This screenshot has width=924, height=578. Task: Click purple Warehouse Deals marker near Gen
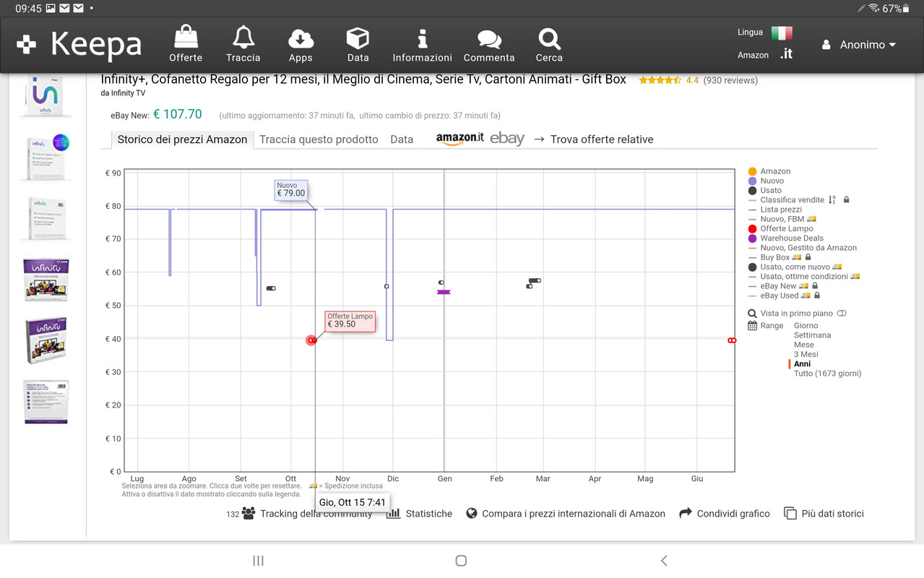pos(444,292)
